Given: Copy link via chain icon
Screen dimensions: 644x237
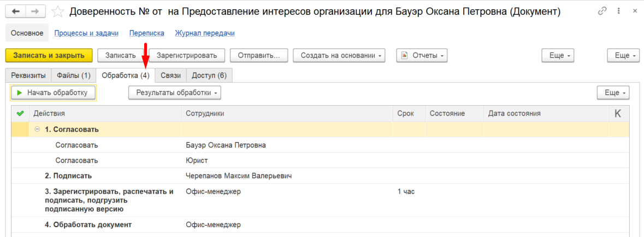Looking at the screenshot, I should (602, 11).
